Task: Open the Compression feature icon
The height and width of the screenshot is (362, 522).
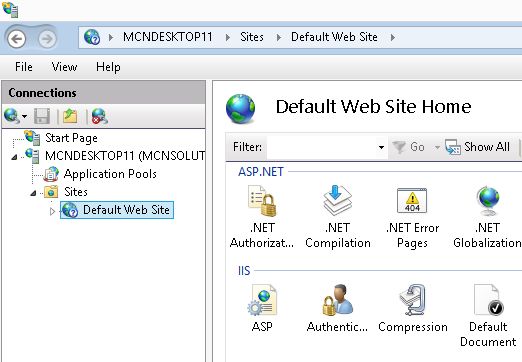Action: (413, 308)
